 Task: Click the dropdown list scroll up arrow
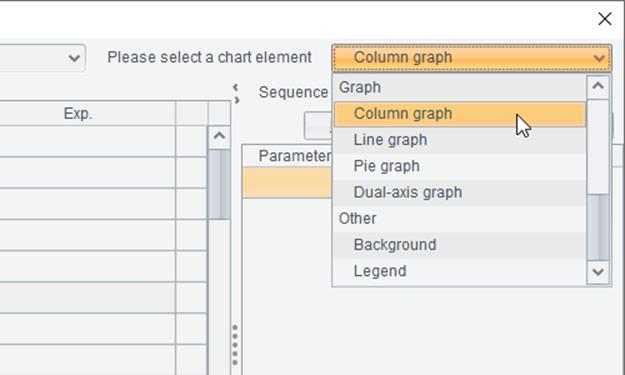[x=598, y=86]
